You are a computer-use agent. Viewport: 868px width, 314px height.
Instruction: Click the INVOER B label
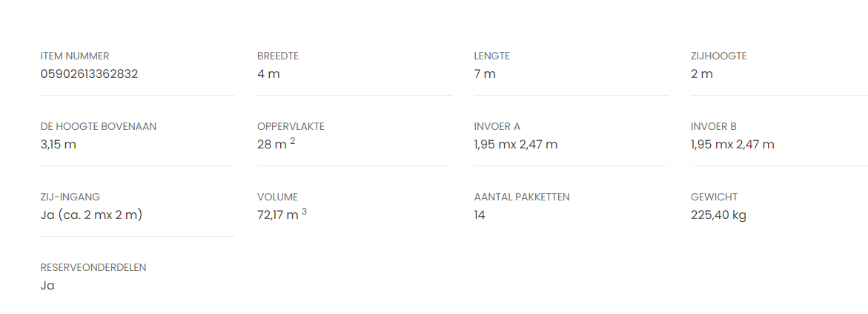point(714,126)
